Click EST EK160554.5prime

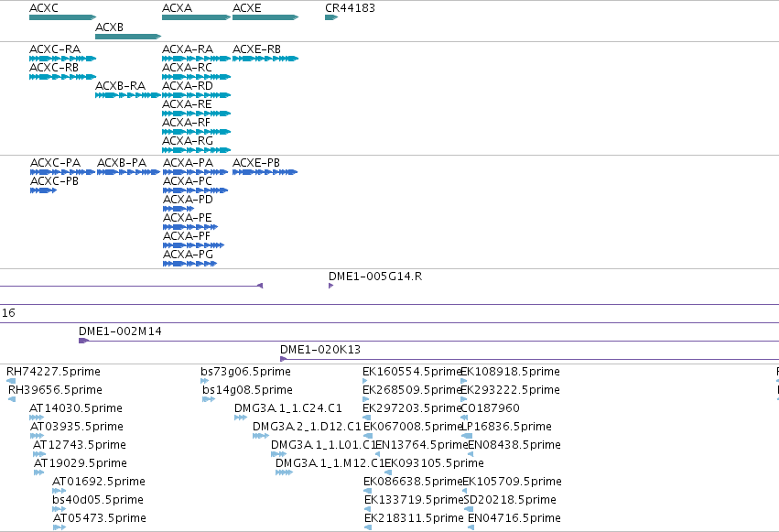pos(365,381)
